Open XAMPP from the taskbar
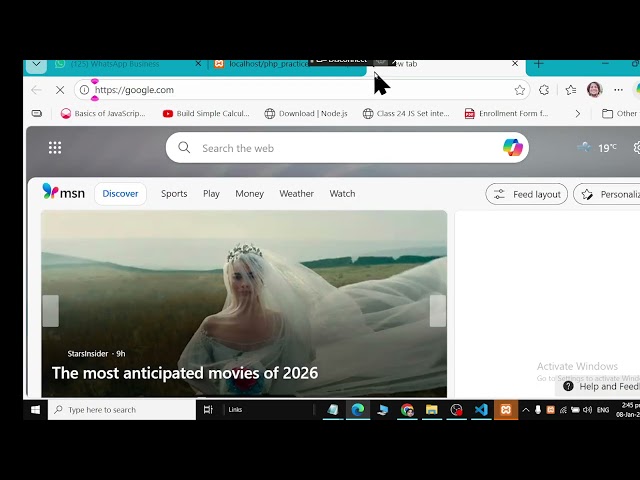The width and height of the screenshot is (640, 480). click(x=506, y=409)
